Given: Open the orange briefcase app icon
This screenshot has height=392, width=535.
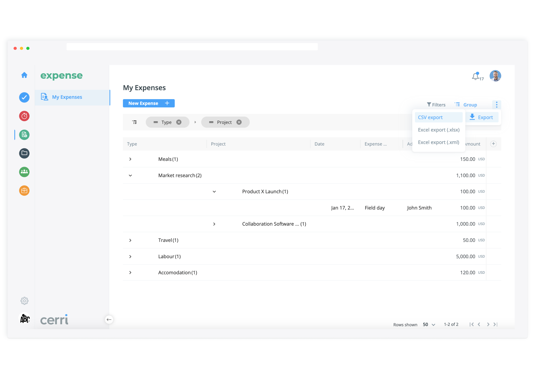Looking at the screenshot, I should (24, 191).
